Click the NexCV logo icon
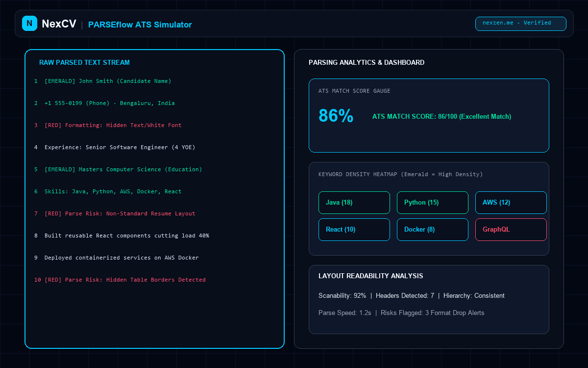The image size is (588, 368). [29, 23]
